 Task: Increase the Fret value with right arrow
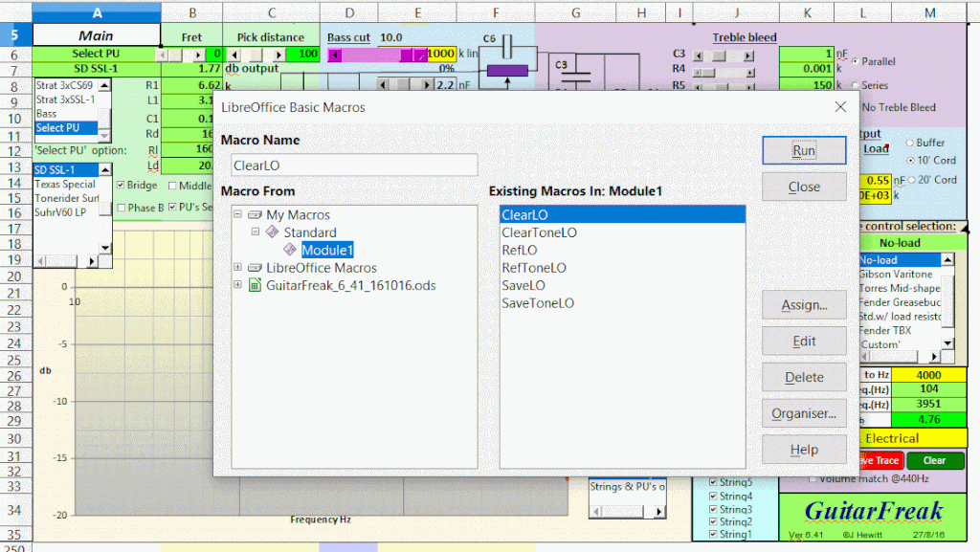point(198,55)
